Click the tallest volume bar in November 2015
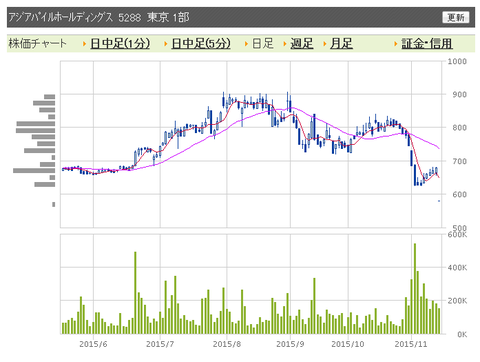 [x=415, y=289]
